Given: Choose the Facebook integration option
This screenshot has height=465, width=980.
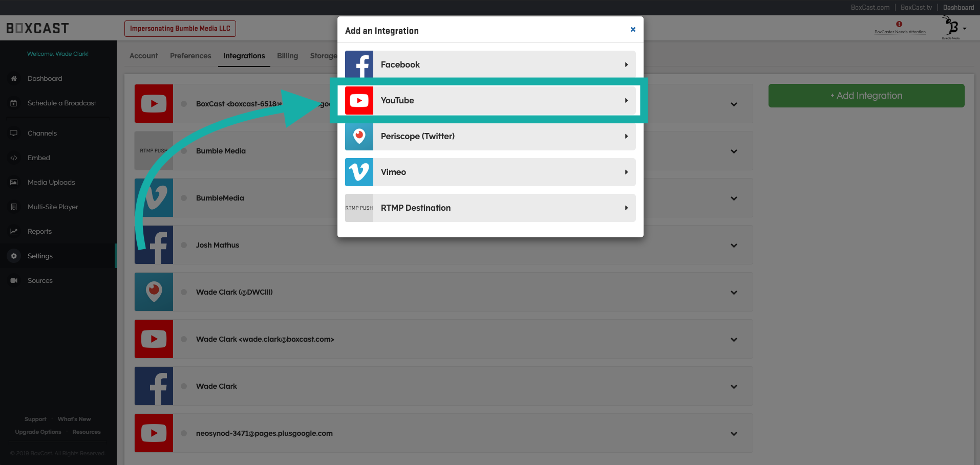Looking at the screenshot, I should click(x=489, y=65).
